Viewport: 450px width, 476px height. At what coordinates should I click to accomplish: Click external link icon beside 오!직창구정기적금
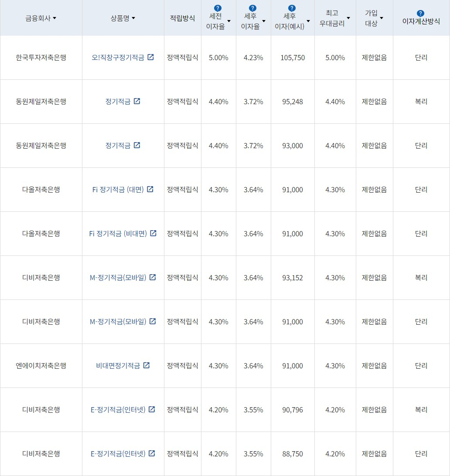(x=150, y=57)
